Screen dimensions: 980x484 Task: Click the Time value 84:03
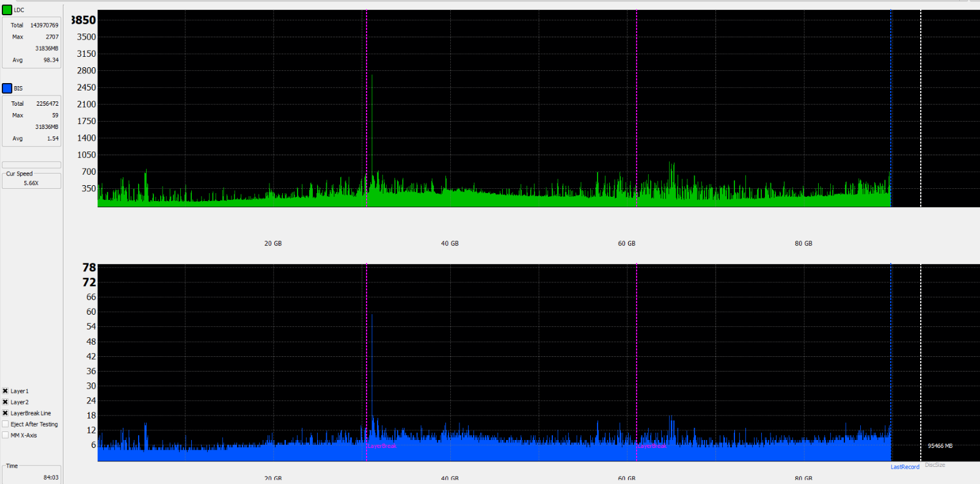(x=51, y=477)
